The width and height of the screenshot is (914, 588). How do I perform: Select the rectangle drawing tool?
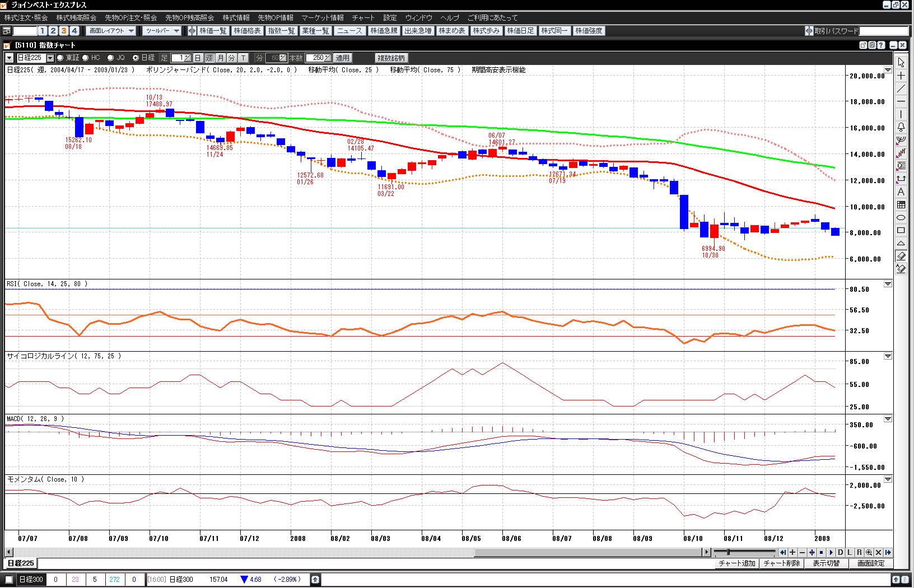pos(901,230)
